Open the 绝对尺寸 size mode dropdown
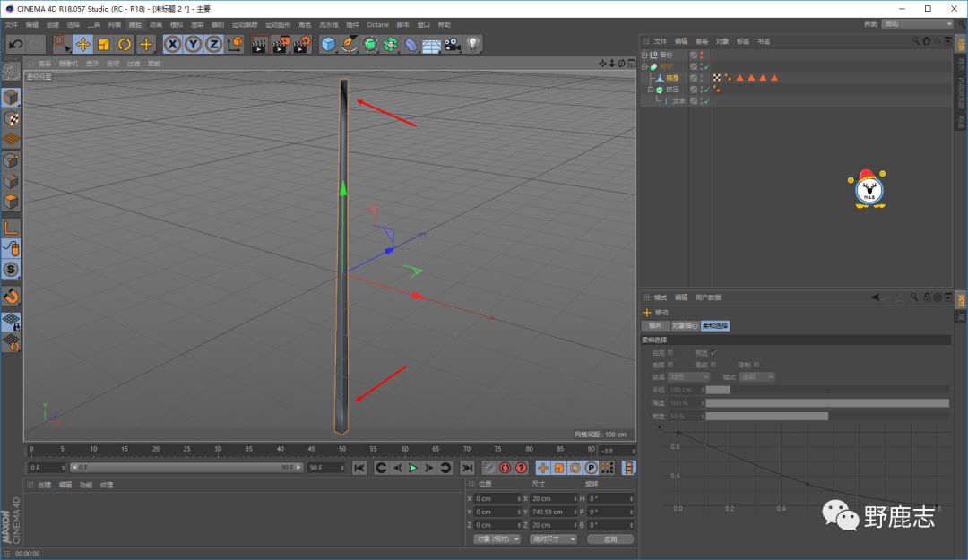Image resolution: width=968 pixels, height=560 pixels. pos(552,539)
